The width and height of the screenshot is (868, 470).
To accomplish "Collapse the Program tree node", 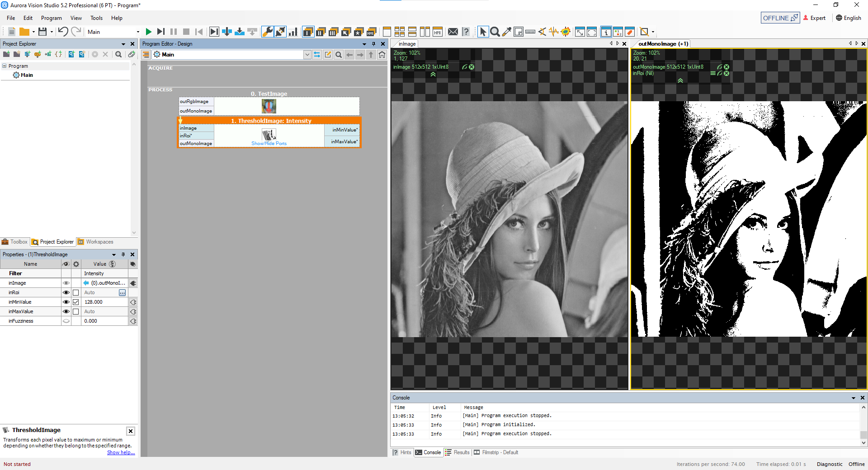I will tap(5, 66).
